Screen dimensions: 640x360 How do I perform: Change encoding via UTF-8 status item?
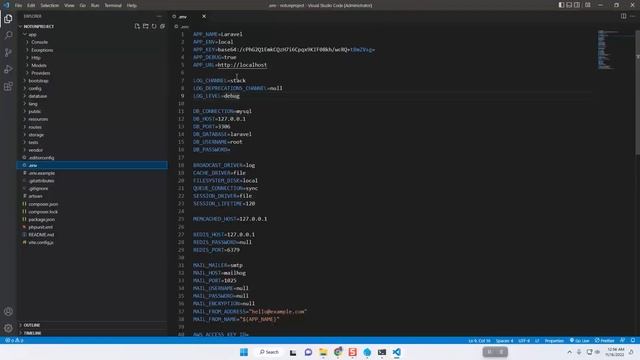click(x=524, y=340)
